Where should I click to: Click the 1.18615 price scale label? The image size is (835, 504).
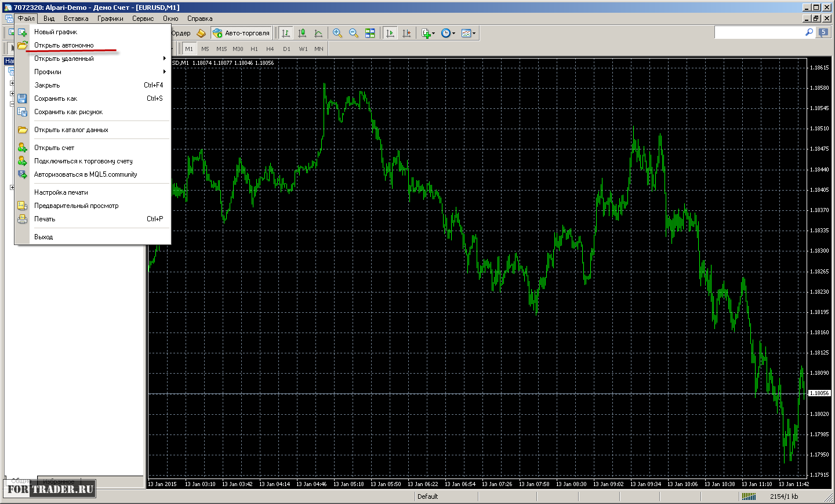(819, 68)
